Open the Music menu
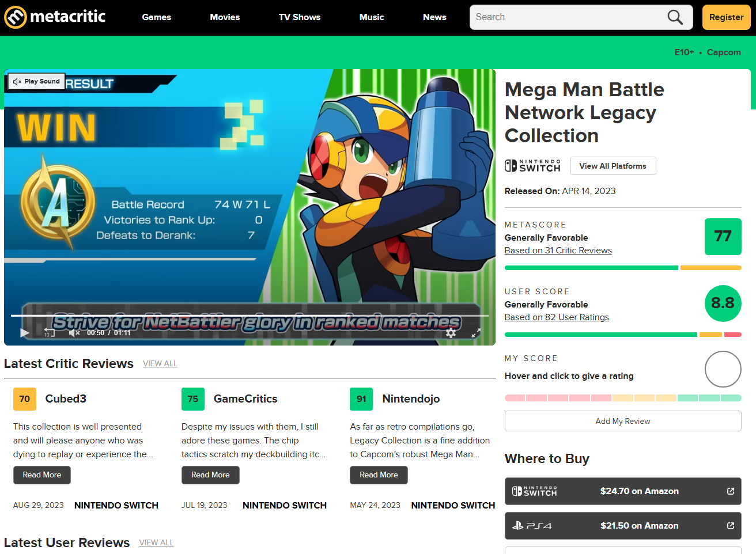756x554 pixels. (x=372, y=17)
